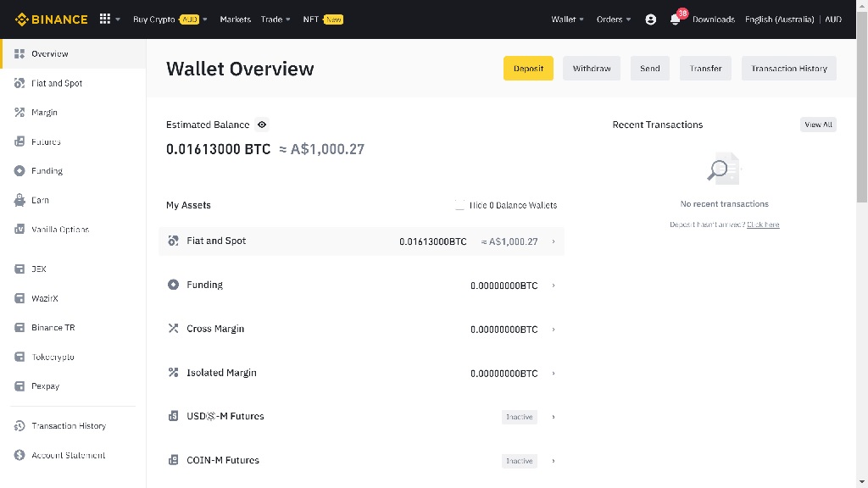Click the Binance TR sidebar icon
Viewport: 868px width, 488px height.
(19, 328)
